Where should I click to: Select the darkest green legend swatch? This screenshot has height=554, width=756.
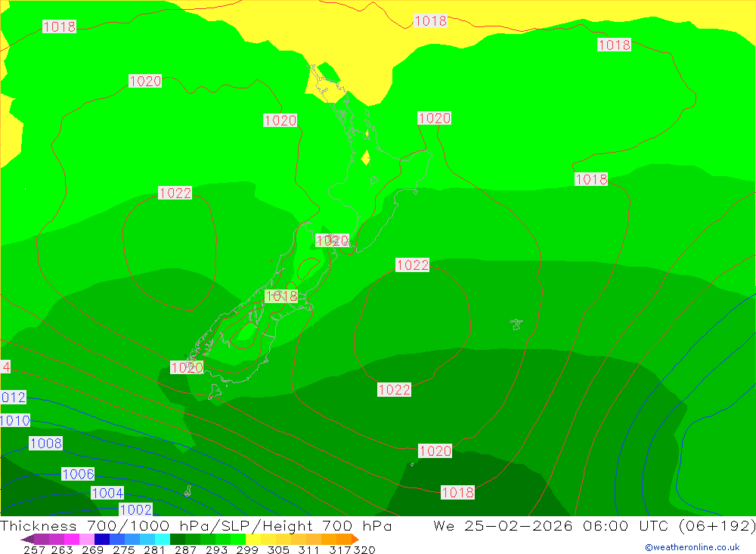178,539
